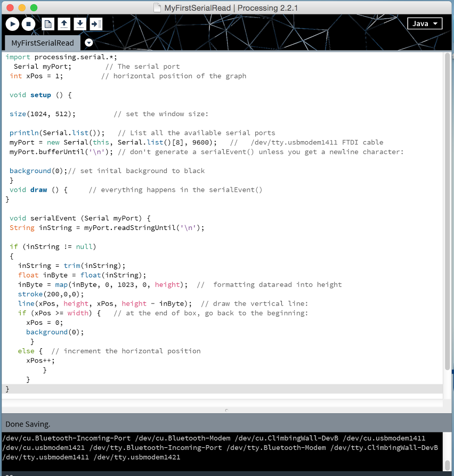The image size is (454, 476).
Task: Click the 'Serial myPort;' declaration line
Action: 43,67
